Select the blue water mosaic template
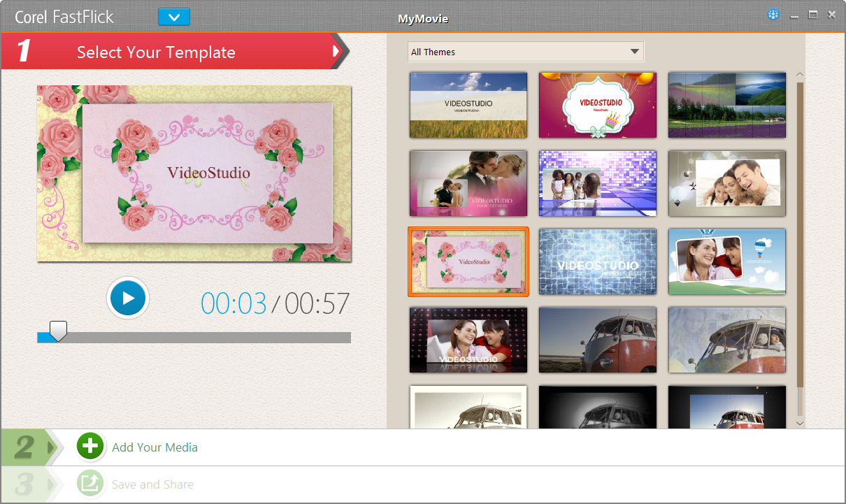Viewport: 846px width, 504px height. (x=598, y=261)
